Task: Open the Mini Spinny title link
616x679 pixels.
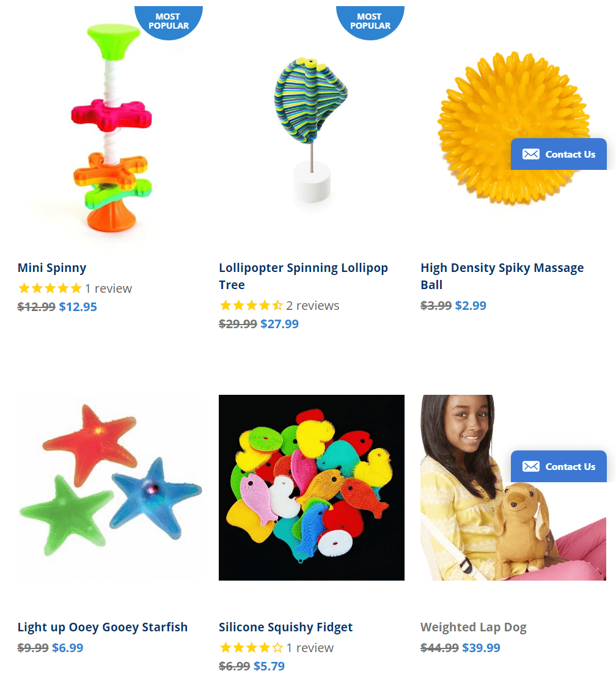Action: (x=52, y=268)
